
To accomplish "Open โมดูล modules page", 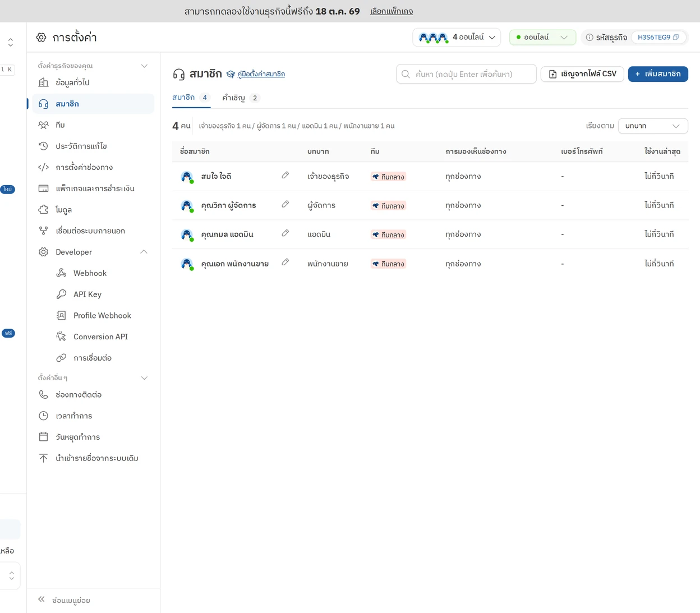I will (93, 210).
